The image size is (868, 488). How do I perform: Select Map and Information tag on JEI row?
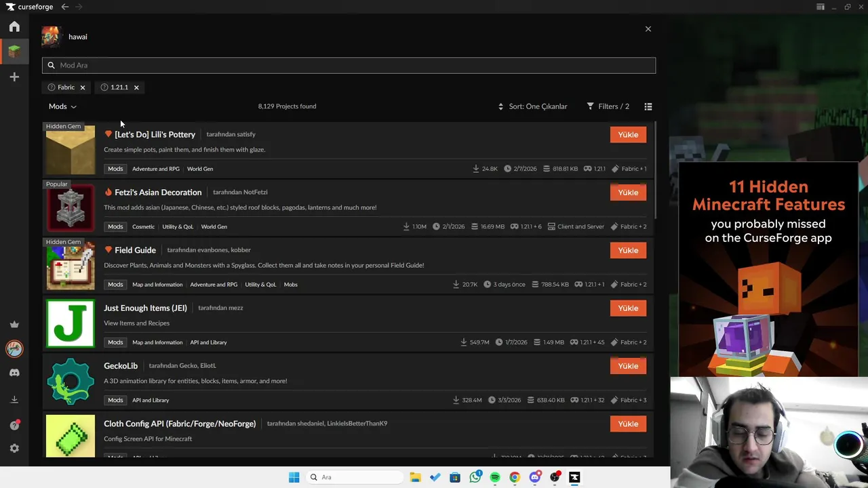click(x=157, y=342)
